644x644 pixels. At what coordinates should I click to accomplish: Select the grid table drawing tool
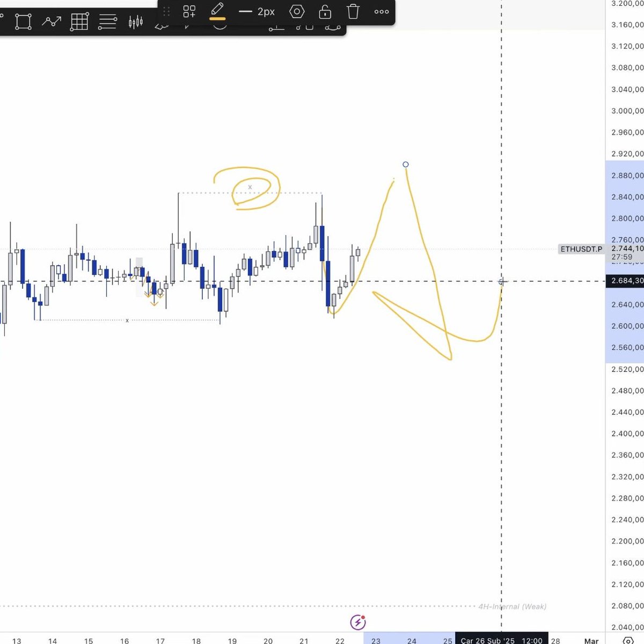(79, 22)
